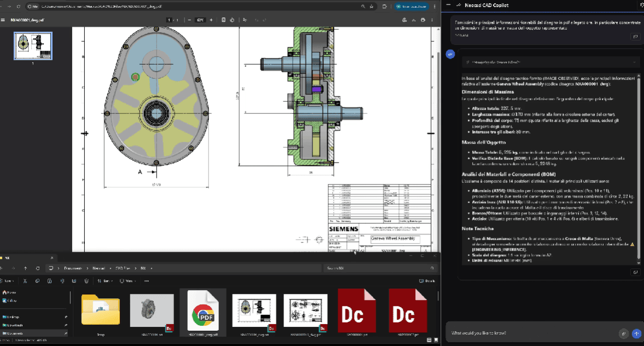
Task: Switch to large icons view in status bar
Action: coord(436,340)
